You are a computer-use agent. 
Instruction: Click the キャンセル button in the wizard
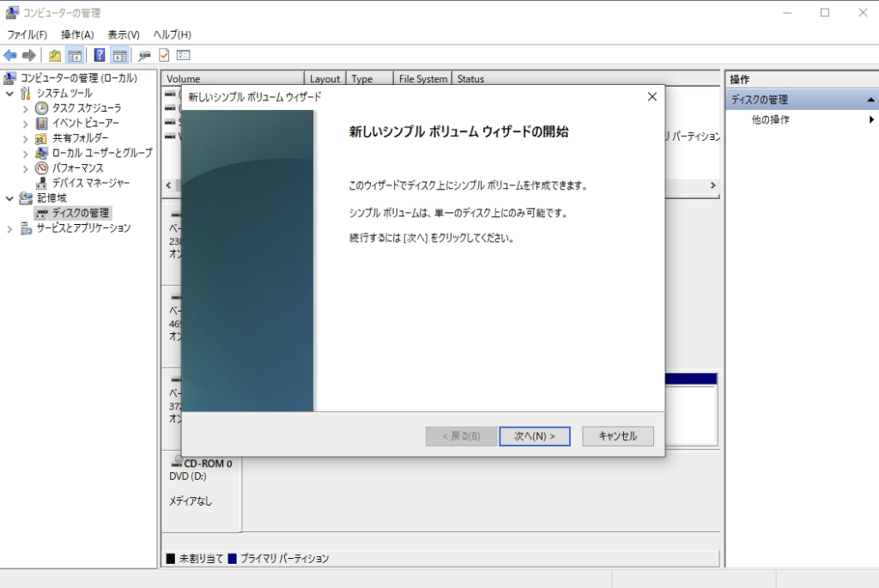click(617, 436)
